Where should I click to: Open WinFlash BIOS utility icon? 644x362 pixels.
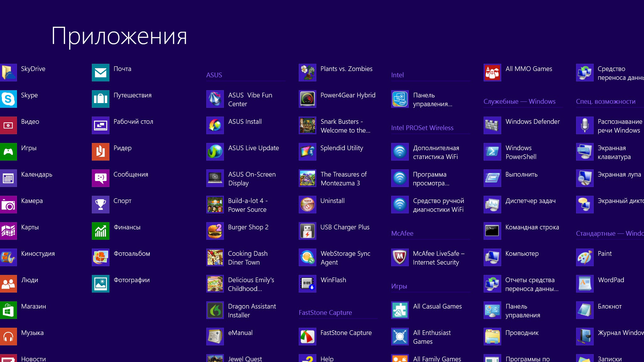click(307, 284)
